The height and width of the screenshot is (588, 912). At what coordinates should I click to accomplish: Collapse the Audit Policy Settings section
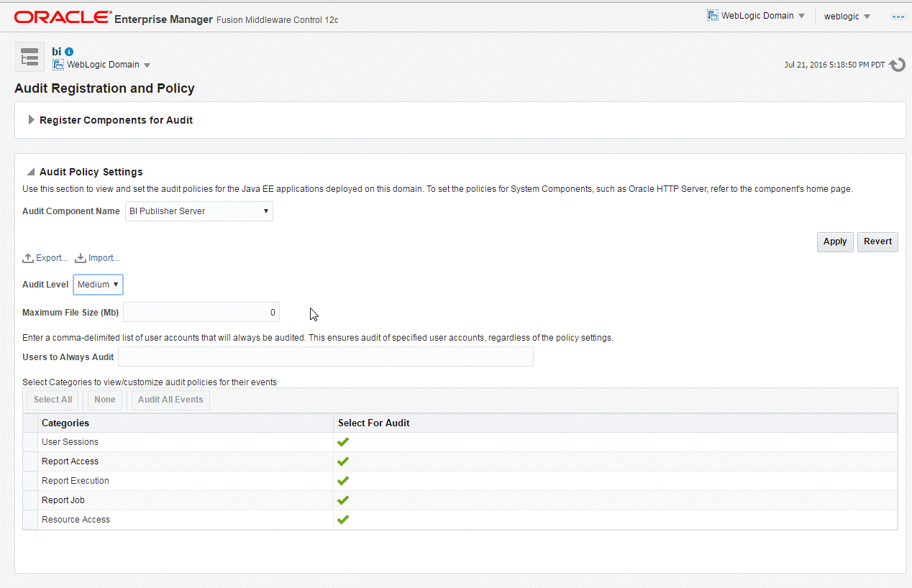click(31, 173)
